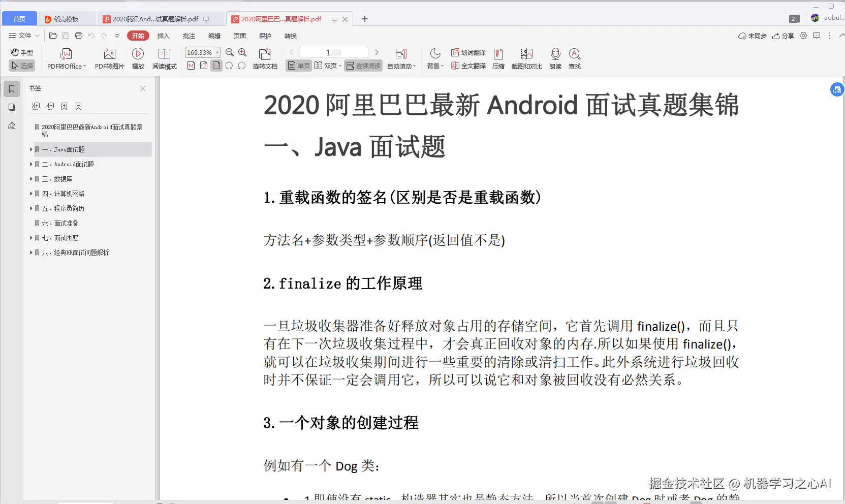Viewport: 845px width, 504px height.
Task: Open the 背景 background options
Action: coord(435,59)
